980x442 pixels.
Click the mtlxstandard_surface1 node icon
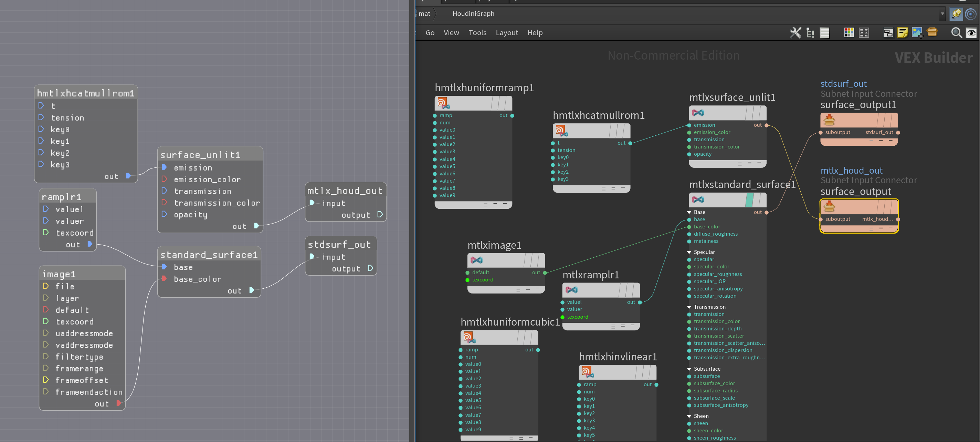tap(698, 199)
